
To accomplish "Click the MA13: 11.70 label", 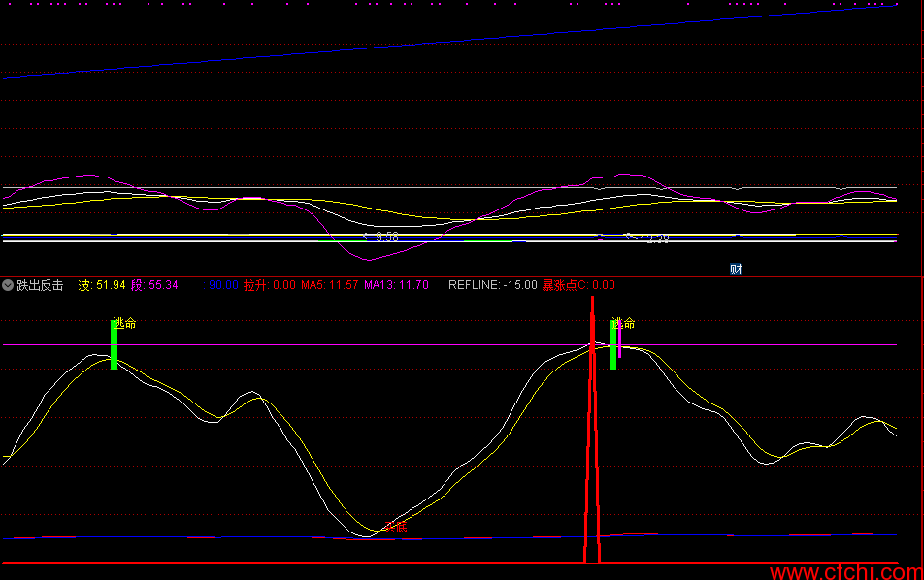I will coord(396,285).
